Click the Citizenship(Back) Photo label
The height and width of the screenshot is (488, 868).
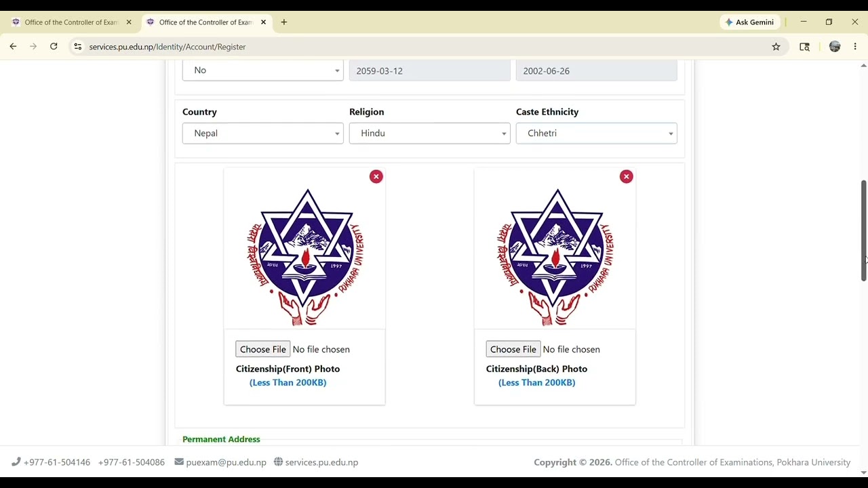tap(536, 369)
